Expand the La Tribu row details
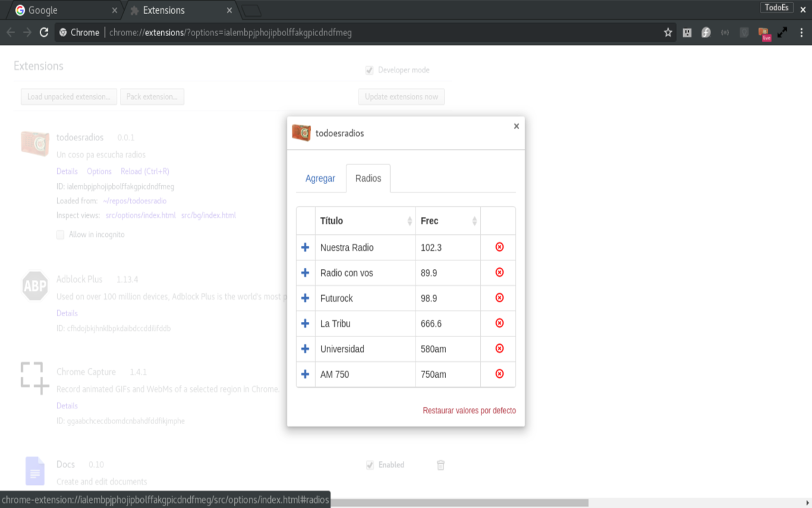The image size is (812, 508). (x=305, y=323)
